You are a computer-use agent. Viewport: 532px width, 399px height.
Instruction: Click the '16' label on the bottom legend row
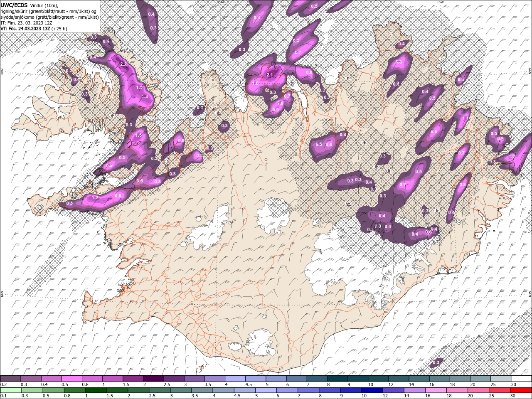click(428, 396)
